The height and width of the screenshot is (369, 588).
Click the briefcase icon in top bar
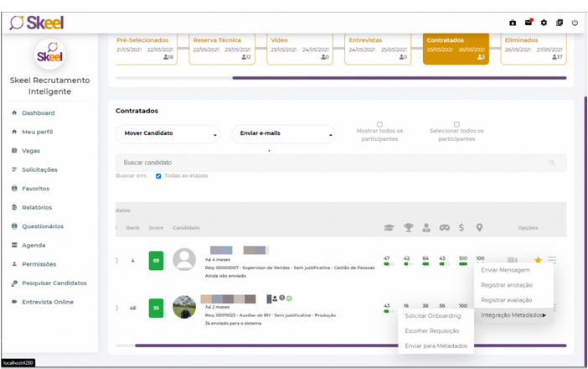click(x=513, y=23)
